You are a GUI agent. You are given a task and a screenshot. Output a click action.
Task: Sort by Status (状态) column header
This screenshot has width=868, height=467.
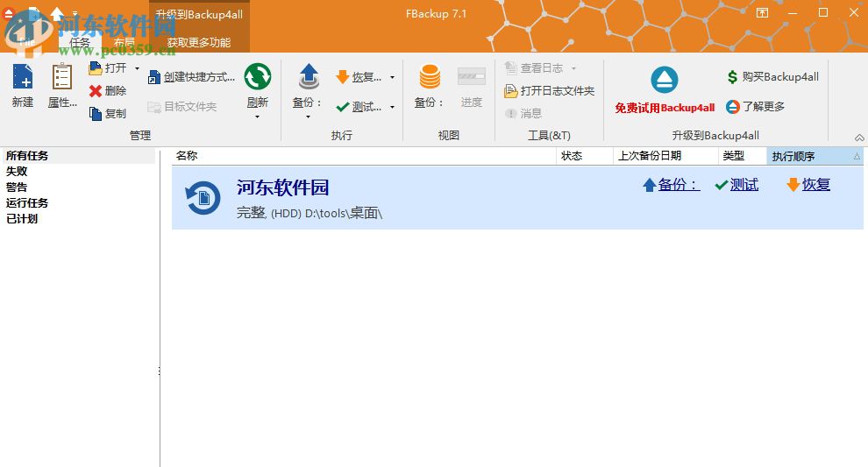click(x=585, y=156)
